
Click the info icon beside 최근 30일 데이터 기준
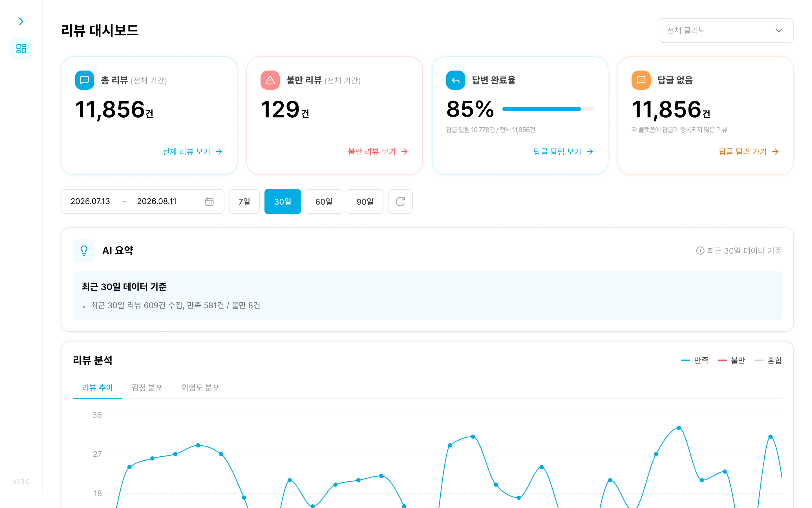click(700, 251)
